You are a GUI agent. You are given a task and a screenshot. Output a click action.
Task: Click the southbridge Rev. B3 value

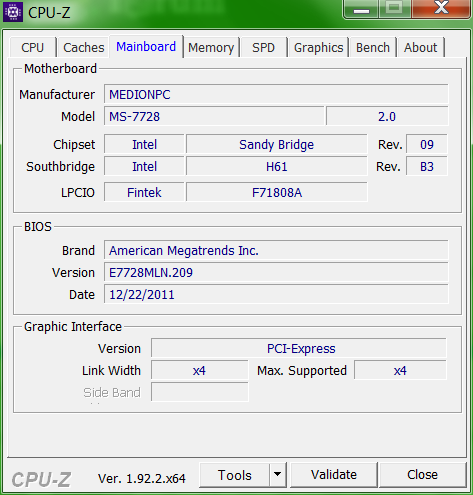click(x=427, y=166)
